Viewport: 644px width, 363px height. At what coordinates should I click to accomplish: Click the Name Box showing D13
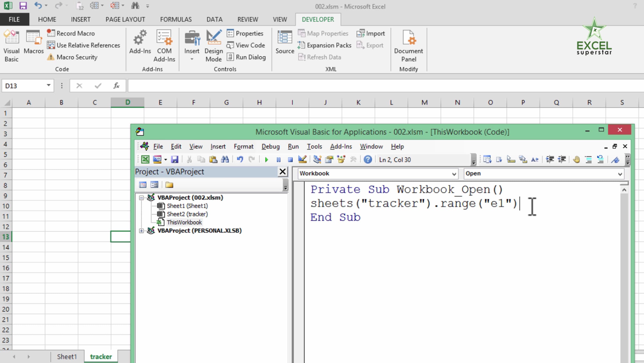point(24,86)
